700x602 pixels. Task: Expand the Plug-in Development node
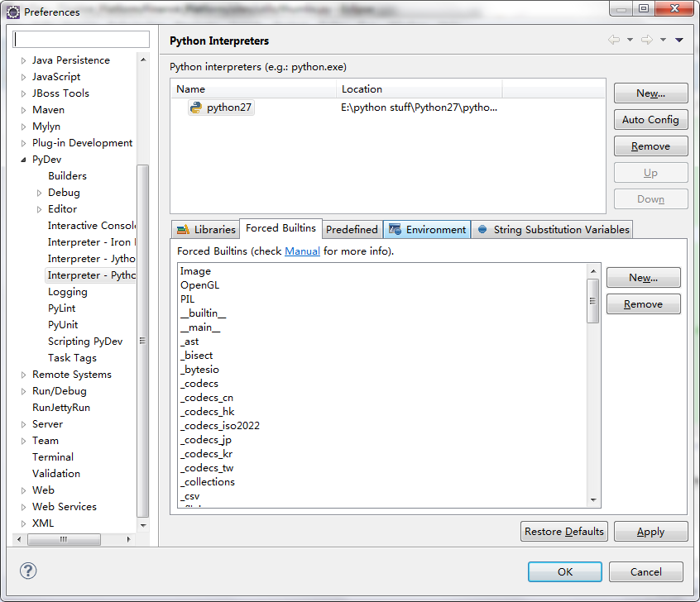point(24,143)
